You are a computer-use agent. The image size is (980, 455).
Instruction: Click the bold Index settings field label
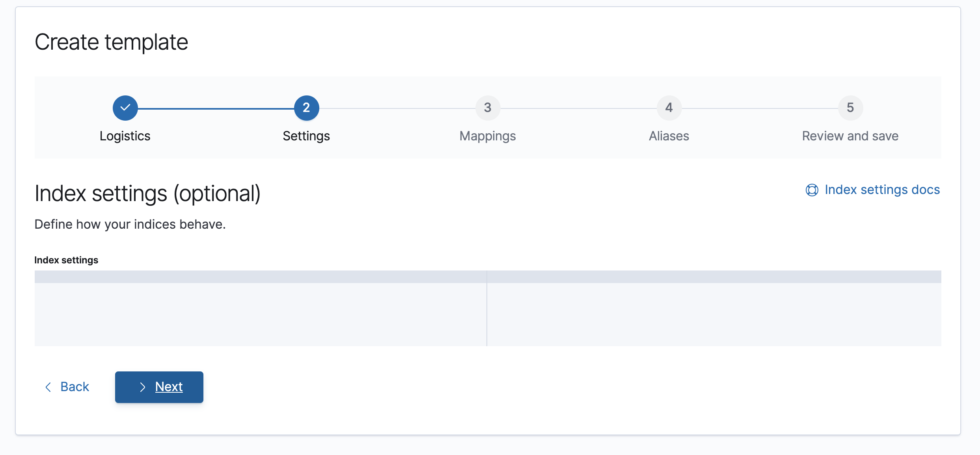66,260
